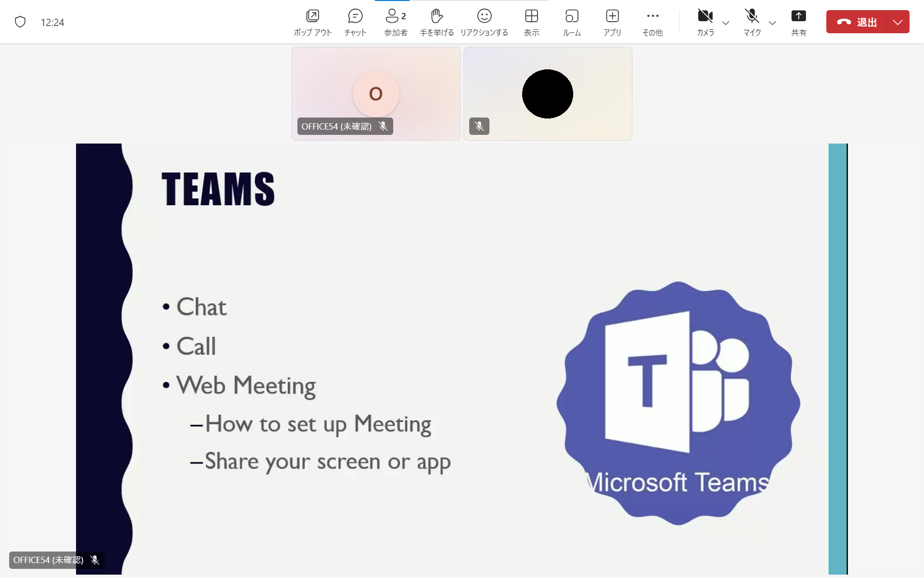The image size is (924, 578).
Task: Click the shared TEAMS slide content
Action: pyautogui.click(x=462, y=359)
